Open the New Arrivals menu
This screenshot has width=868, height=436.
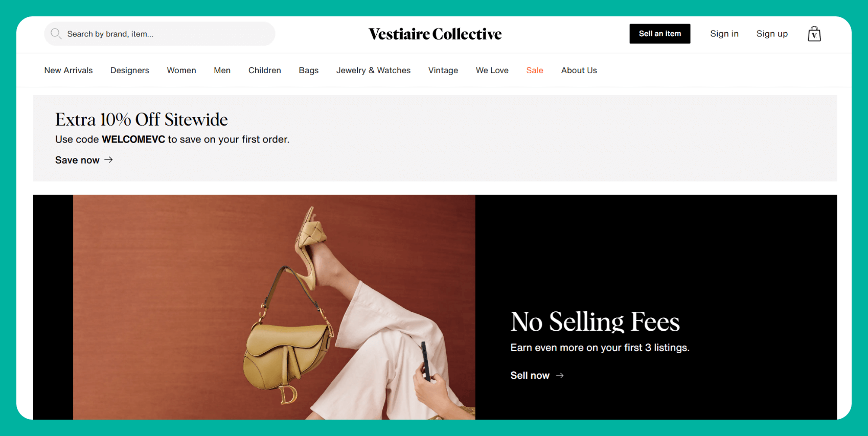pyautogui.click(x=68, y=70)
